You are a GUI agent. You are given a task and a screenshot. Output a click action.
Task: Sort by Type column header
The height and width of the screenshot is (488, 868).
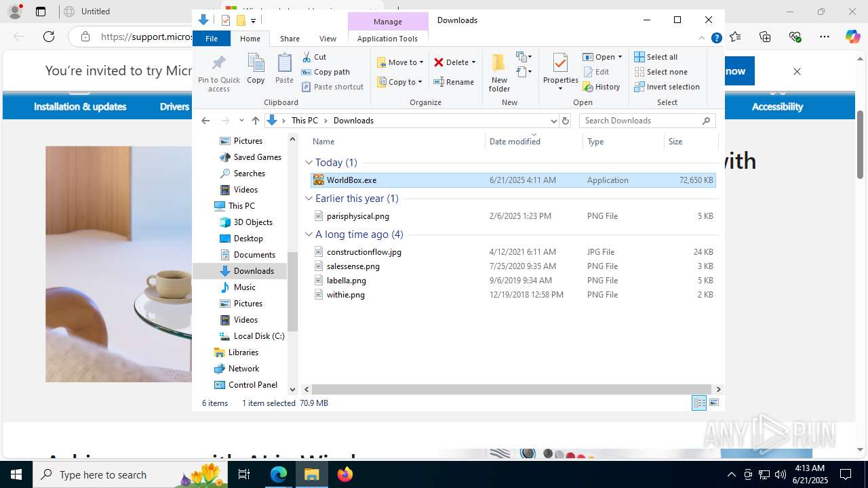click(x=623, y=142)
